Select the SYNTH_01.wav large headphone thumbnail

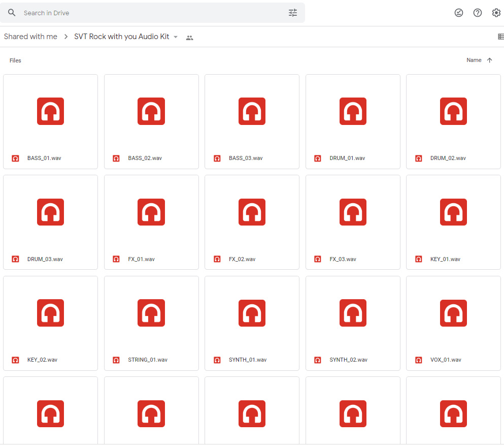point(252,313)
